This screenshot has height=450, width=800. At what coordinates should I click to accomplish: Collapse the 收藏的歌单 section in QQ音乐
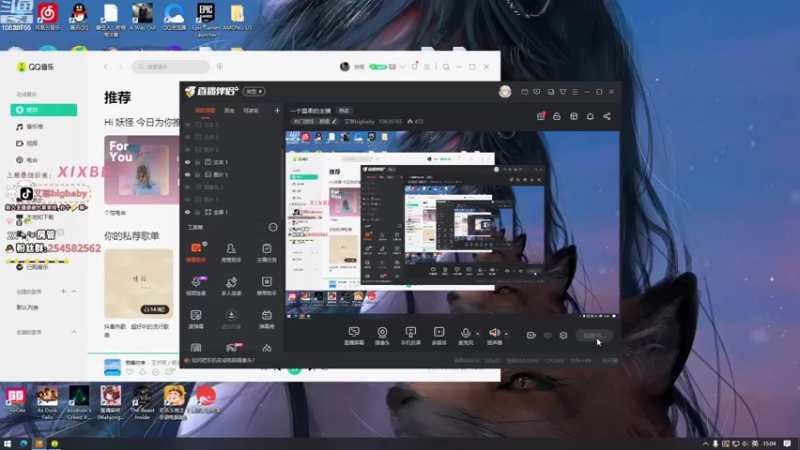pos(74,332)
